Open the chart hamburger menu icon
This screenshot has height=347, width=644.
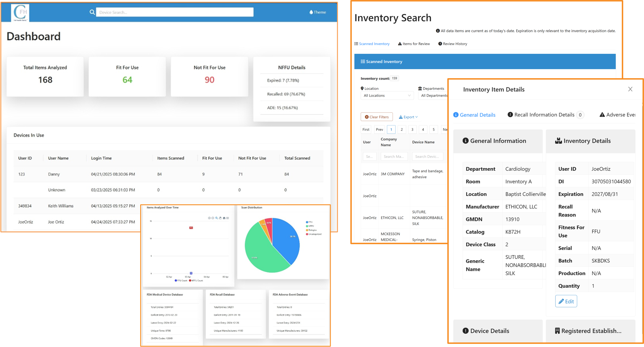click(228, 218)
